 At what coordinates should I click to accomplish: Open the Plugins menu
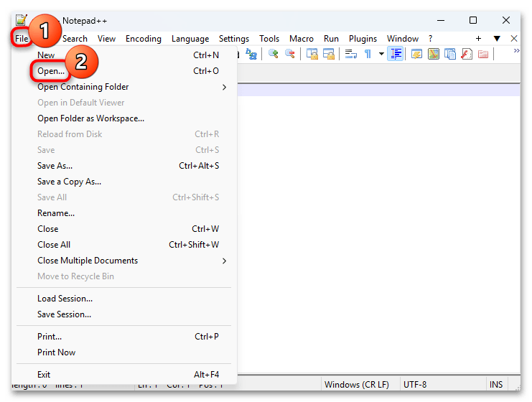(x=363, y=39)
